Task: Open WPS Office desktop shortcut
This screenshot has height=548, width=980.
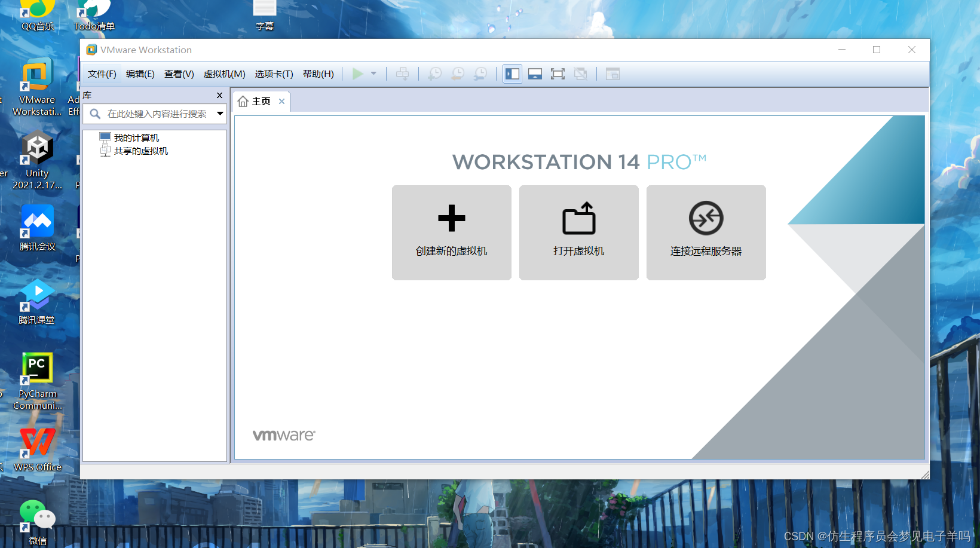Action: 38,449
